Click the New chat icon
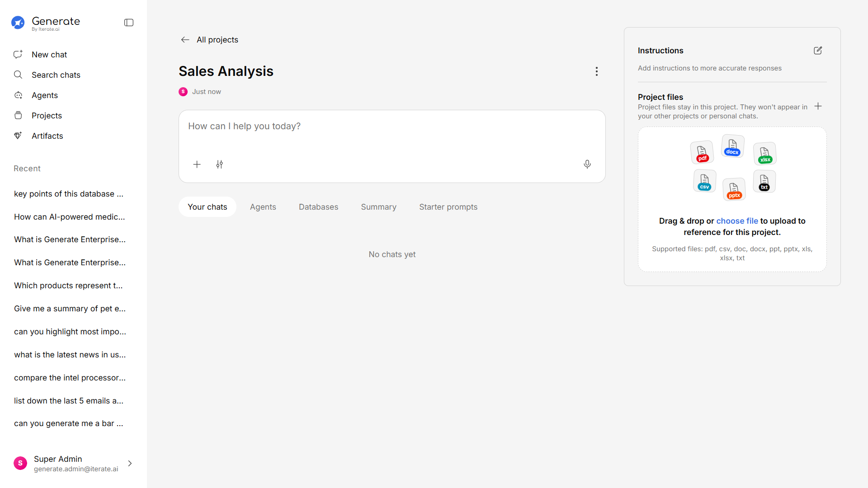Viewport: 868px width, 488px height. pyautogui.click(x=18, y=55)
